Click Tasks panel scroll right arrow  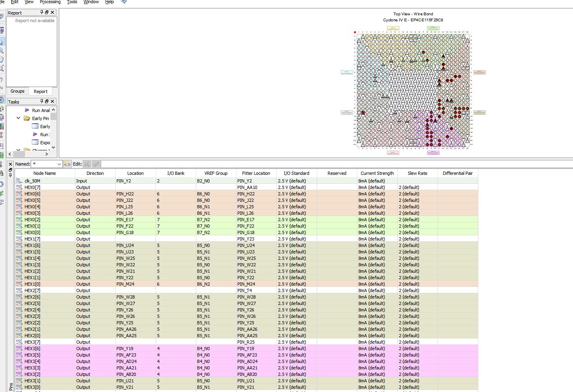[x=47, y=154]
